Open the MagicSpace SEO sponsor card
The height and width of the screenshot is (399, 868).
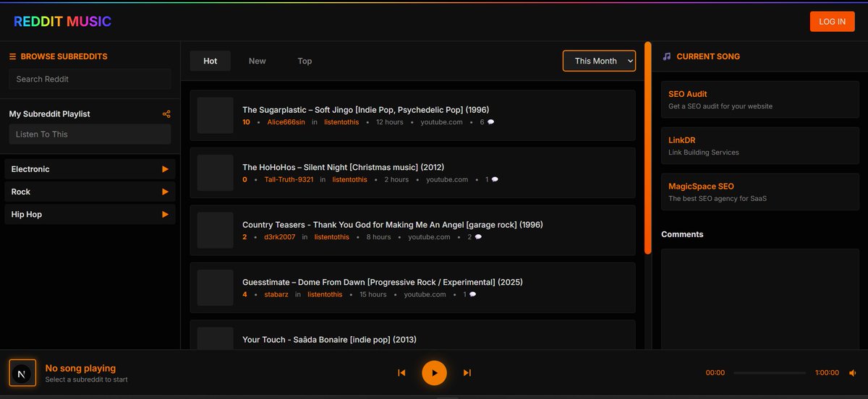click(x=759, y=192)
